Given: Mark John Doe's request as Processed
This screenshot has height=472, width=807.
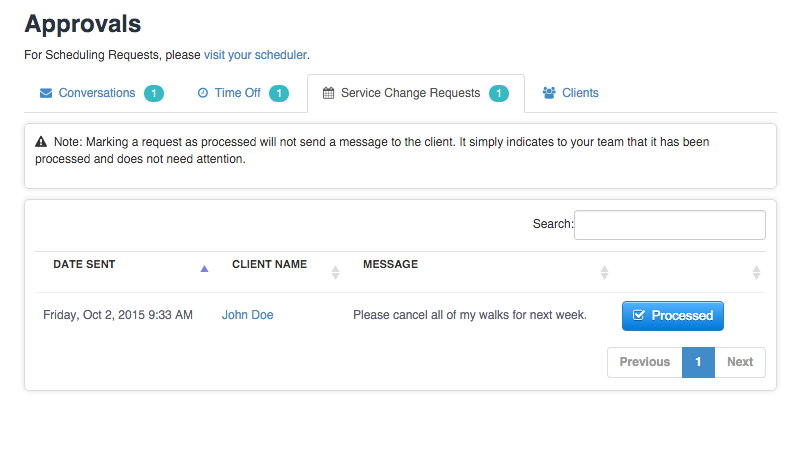Looking at the screenshot, I should [673, 316].
